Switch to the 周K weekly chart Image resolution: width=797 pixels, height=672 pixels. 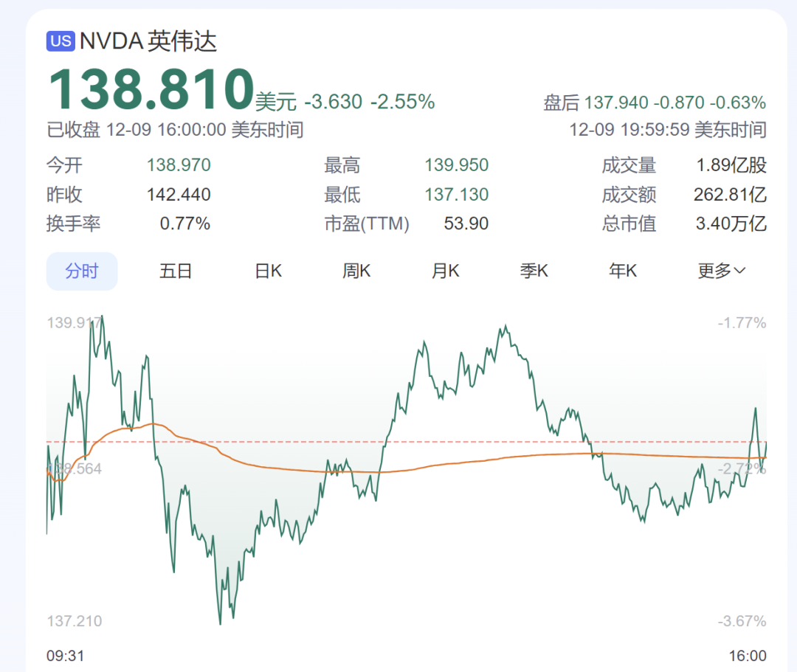click(x=356, y=271)
